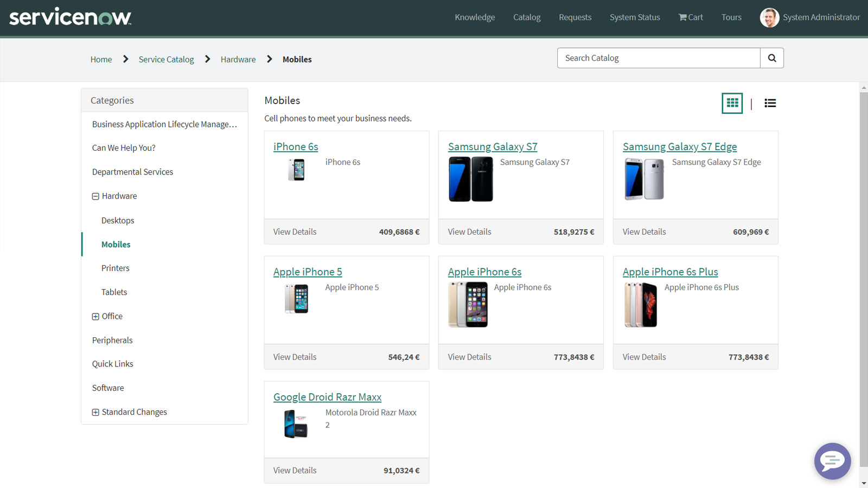The image size is (868, 488).
Task: Open the Knowledge menu item
Action: (x=475, y=17)
